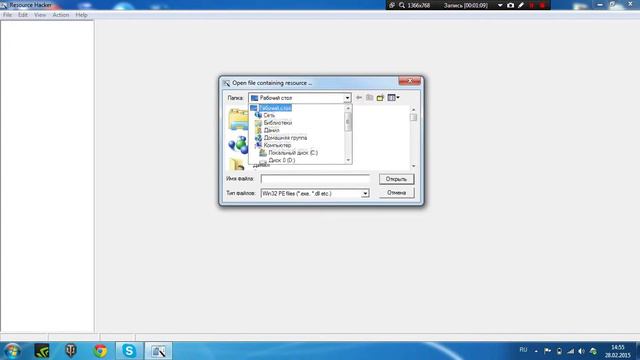Click file pane scrollbar up arrow
The image size is (640, 360).
[x=413, y=109]
